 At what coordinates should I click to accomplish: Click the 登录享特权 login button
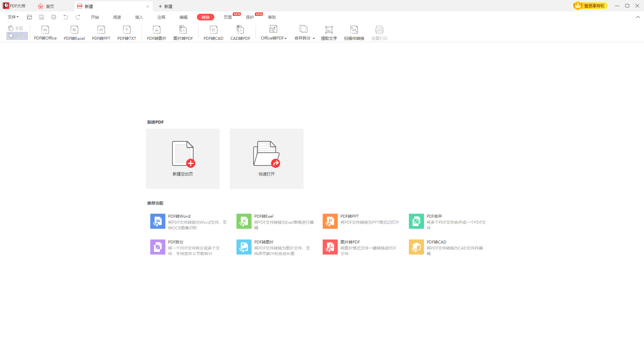pyautogui.click(x=591, y=6)
